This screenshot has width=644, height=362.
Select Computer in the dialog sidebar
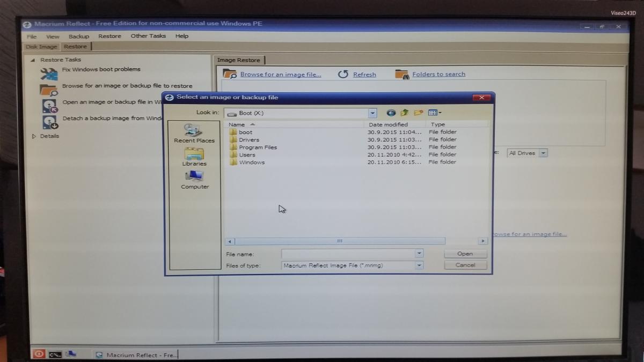[x=195, y=180]
